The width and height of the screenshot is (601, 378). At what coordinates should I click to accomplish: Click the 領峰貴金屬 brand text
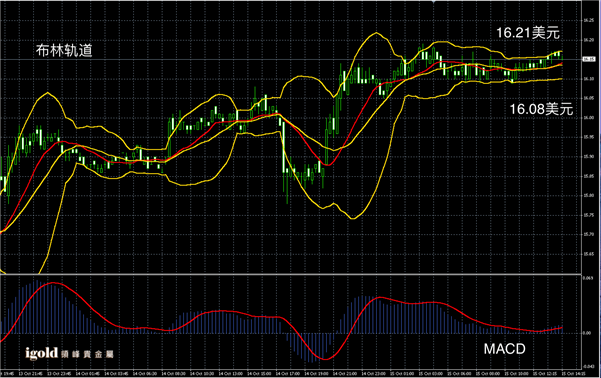pyautogui.click(x=87, y=354)
